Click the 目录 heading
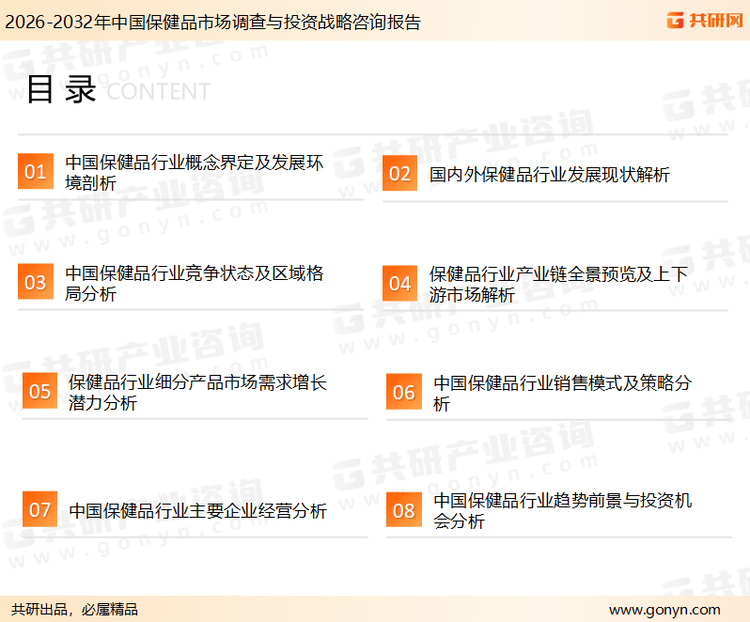Screen dimensions: 750x622 [61, 89]
